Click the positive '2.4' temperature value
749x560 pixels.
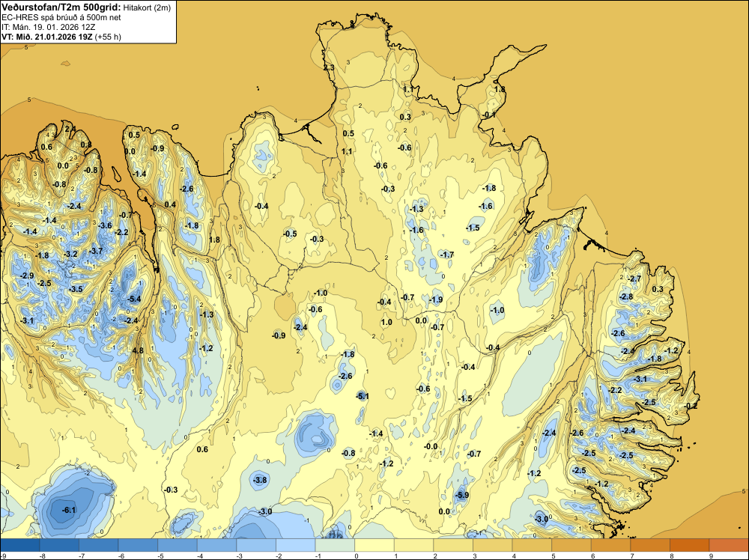pos(70,129)
